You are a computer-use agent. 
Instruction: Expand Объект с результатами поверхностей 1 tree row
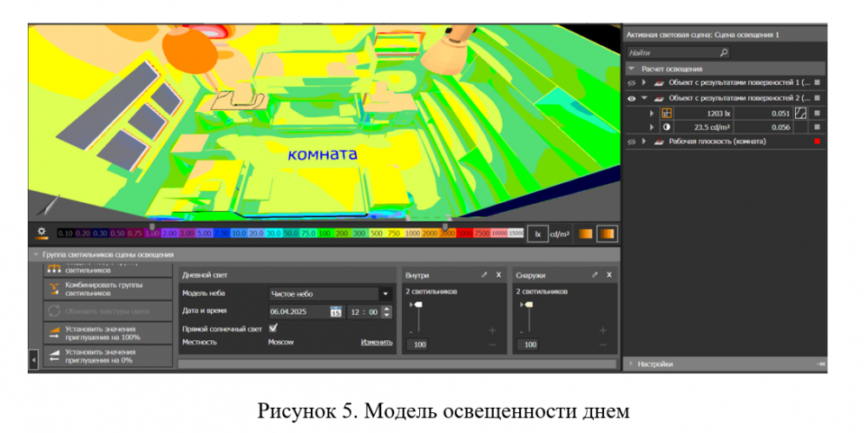[644, 83]
